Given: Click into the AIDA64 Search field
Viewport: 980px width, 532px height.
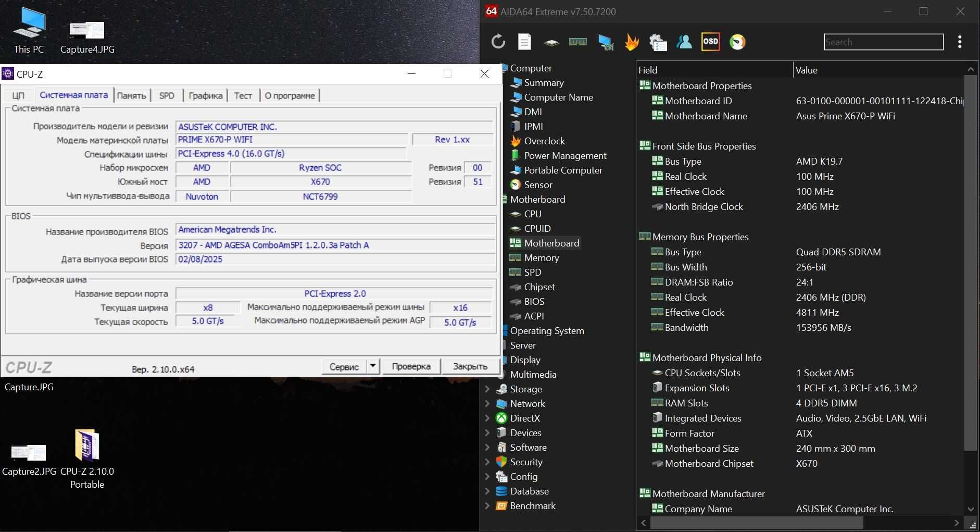Looking at the screenshot, I should point(883,42).
